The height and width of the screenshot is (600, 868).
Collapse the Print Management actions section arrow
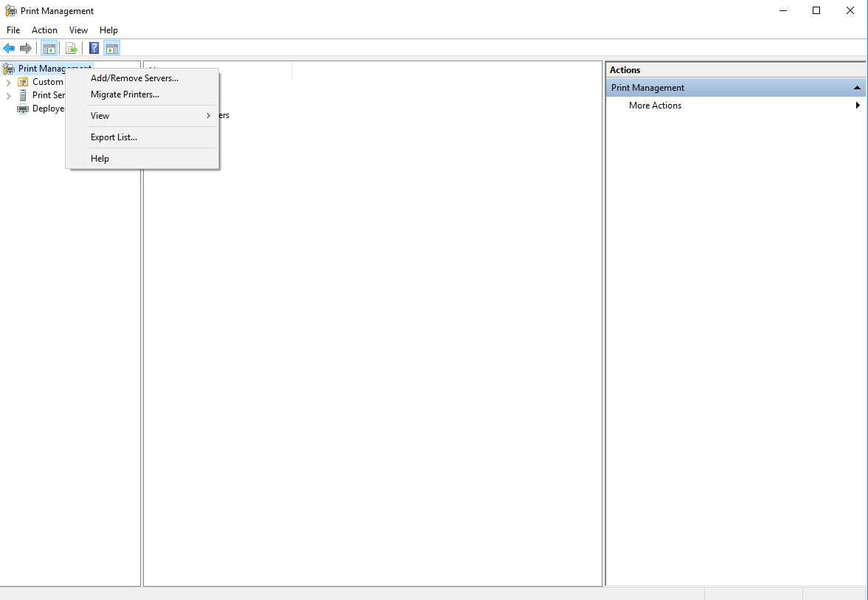[x=857, y=88]
